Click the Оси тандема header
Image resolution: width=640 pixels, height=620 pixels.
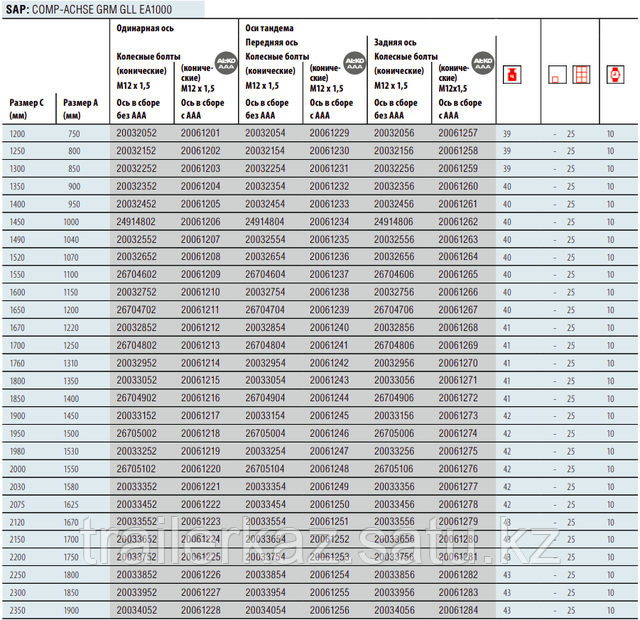269,28
